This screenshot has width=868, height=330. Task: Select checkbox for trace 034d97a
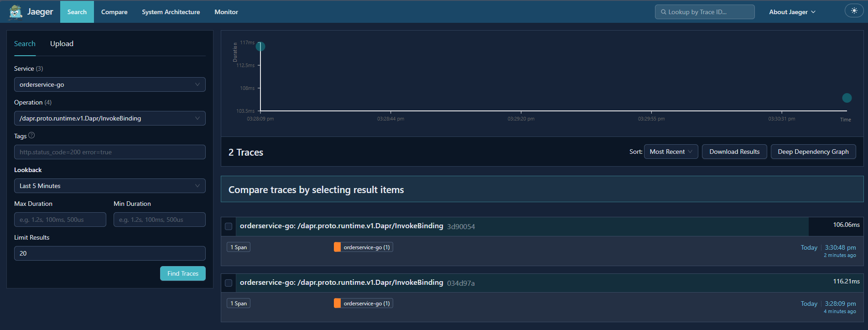(x=229, y=283)
